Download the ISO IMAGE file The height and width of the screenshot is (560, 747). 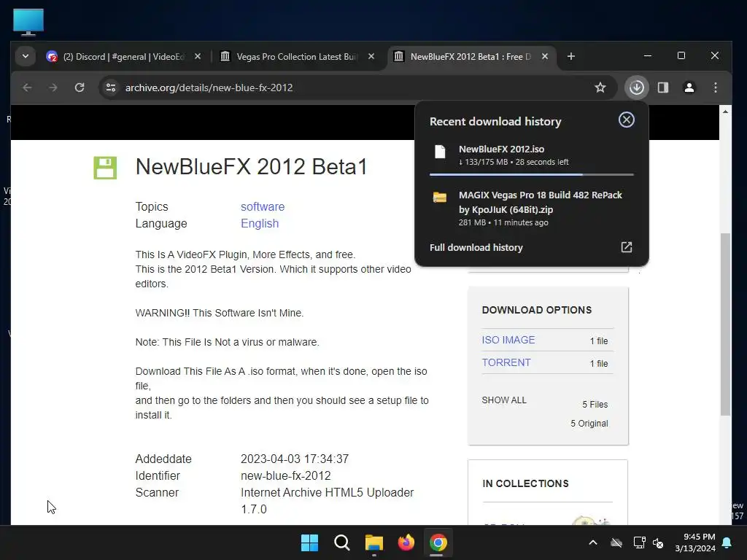tap(508, 340)
